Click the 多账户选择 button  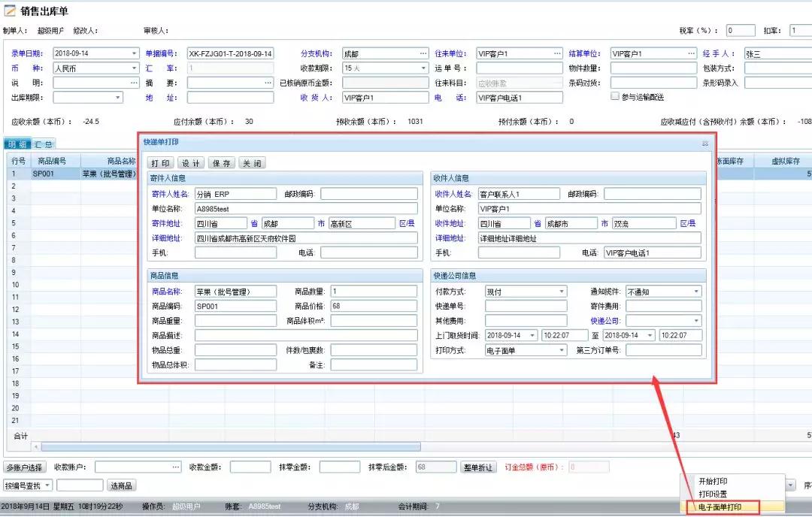pyautogui.click(x=24, y=467)
